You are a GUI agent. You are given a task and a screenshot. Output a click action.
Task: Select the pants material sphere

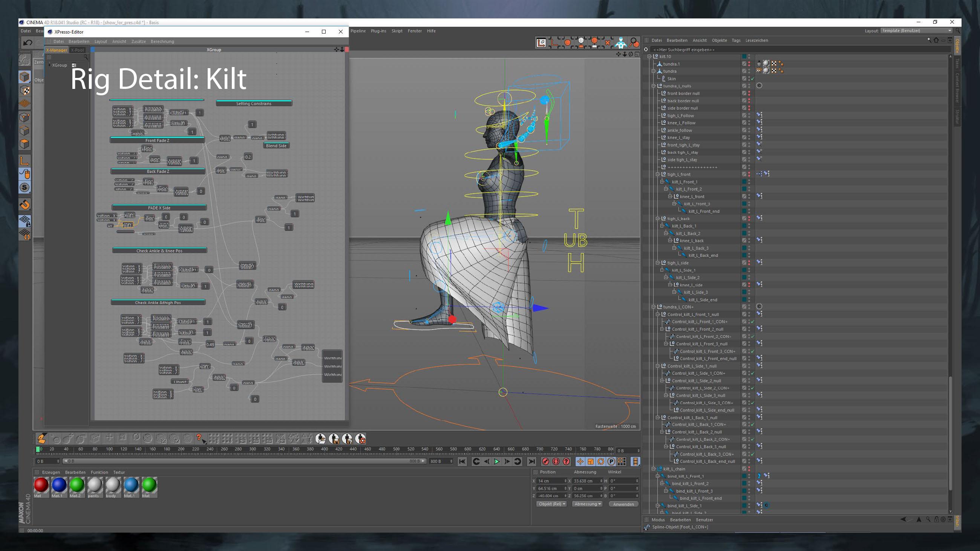(95, 485)
